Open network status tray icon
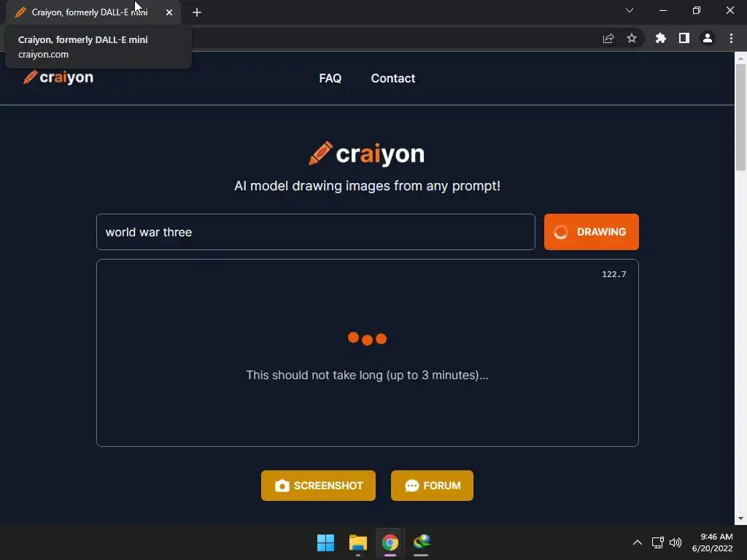This screenshot has height=560, width=747. [658, 542]
